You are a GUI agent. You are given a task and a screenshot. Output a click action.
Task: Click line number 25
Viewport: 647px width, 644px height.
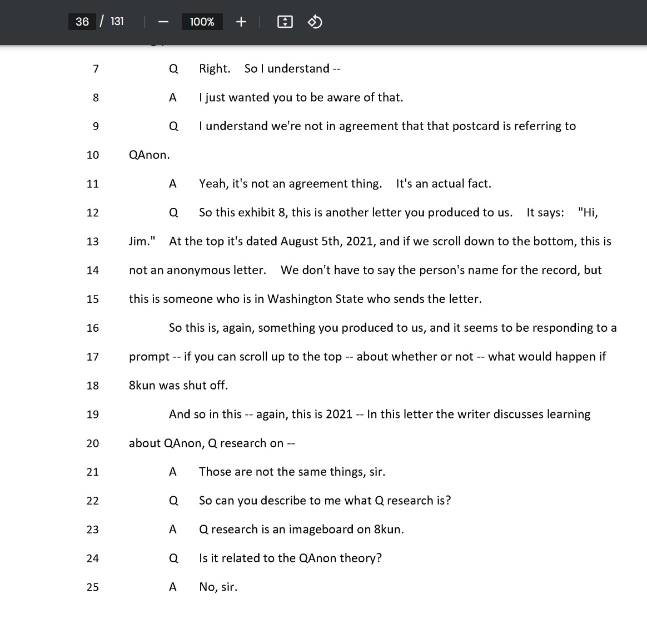tap(93, 587)
